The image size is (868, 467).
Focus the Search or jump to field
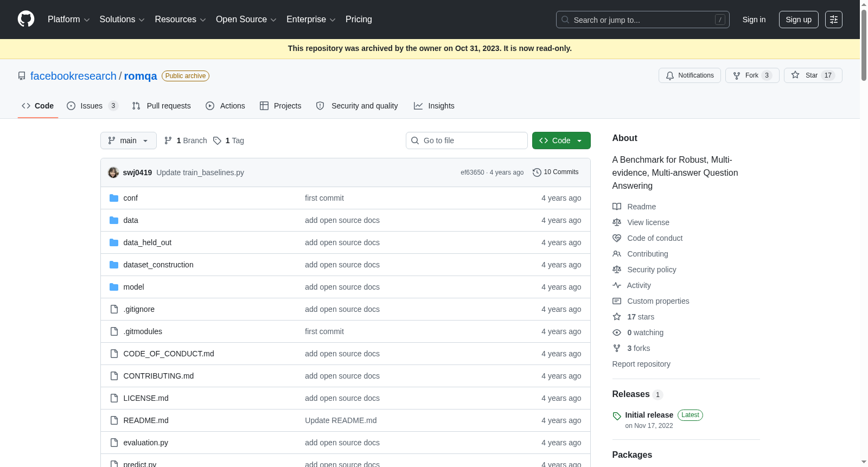tap(642, 20)
